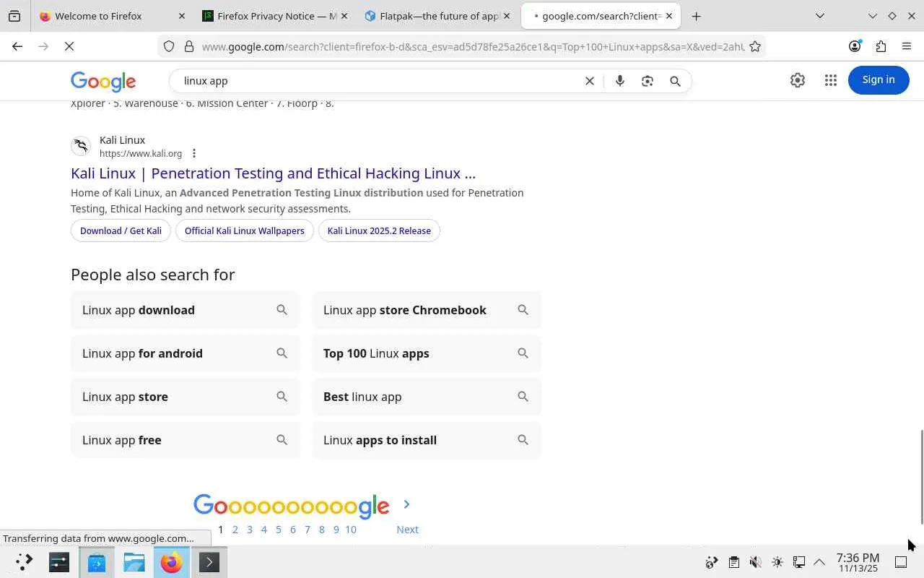
Task: Open Google quick settings gear
Action: pyautogui.click(x=797, y=80)
